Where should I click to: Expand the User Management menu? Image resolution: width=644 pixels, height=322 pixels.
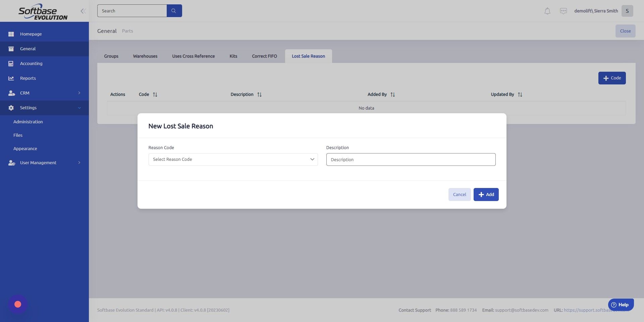pos(38,163)
